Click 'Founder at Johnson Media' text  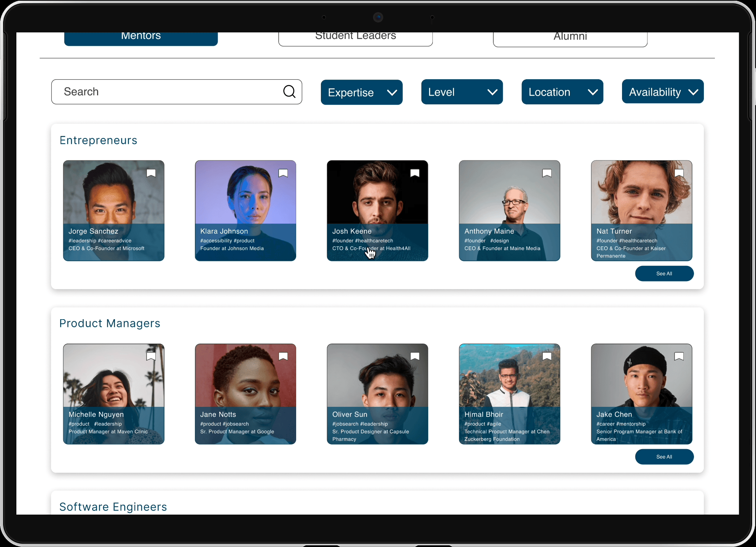coord(232,248)
